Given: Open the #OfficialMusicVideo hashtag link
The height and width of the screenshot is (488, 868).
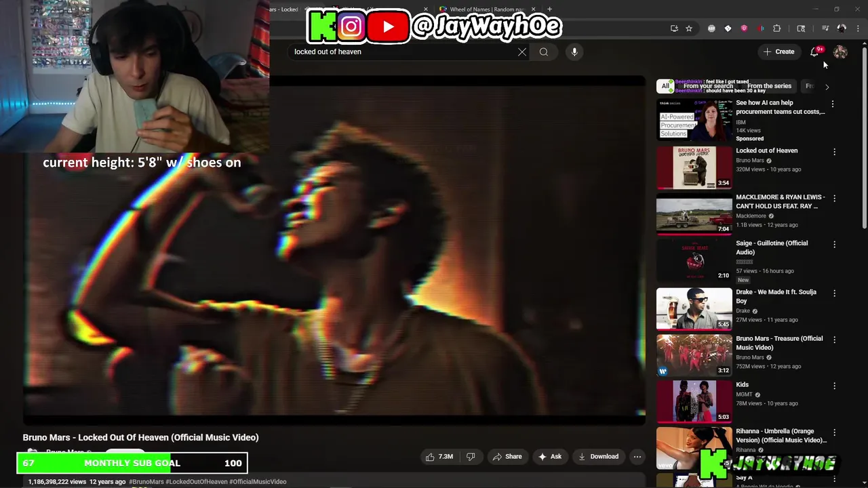Looking at the screenshot, I should click(x=258, y=482).
